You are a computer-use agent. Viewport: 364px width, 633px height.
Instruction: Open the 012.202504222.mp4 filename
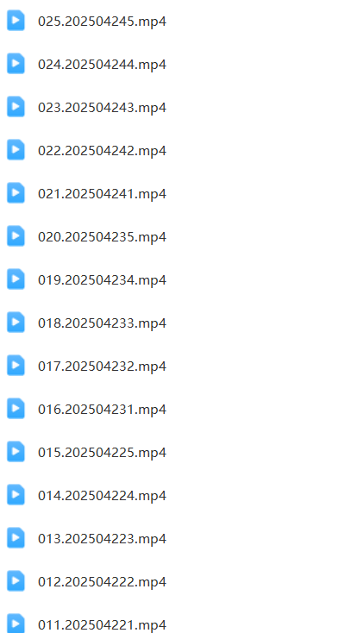coord(102,582)
